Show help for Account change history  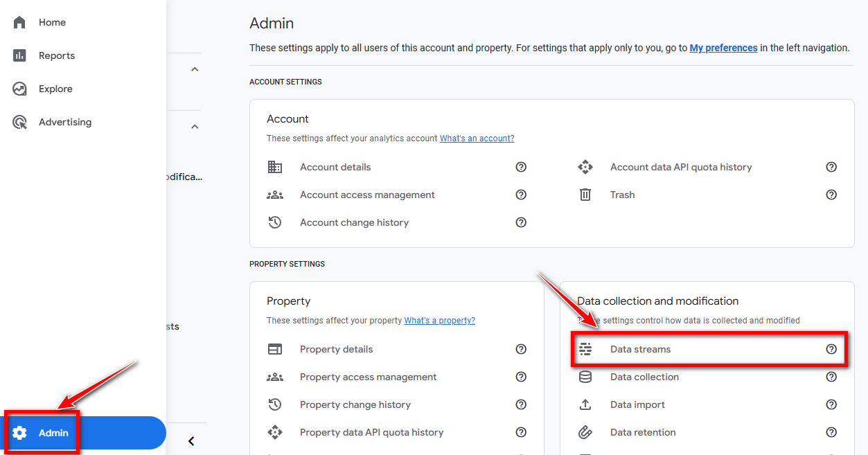tap(521, 222)
